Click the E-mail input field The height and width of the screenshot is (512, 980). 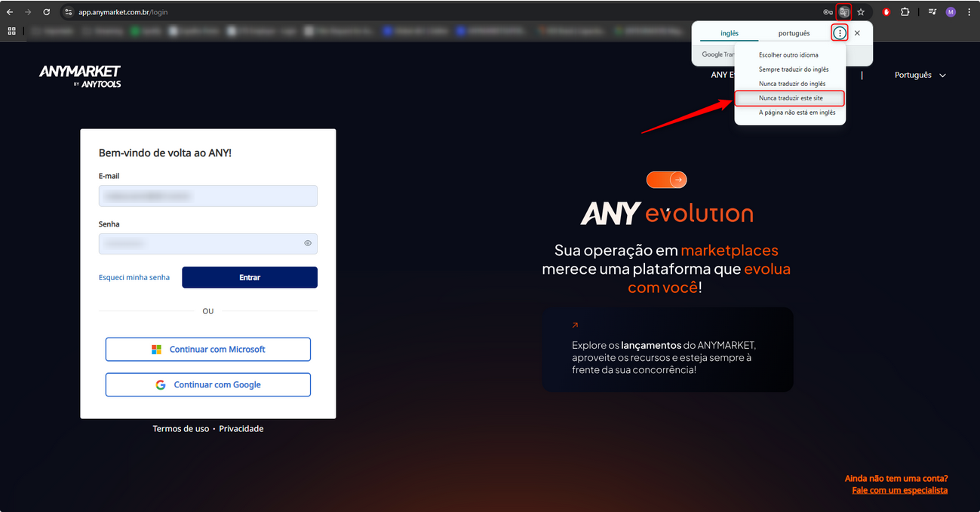pyautogui.click(x=208, y=196)
